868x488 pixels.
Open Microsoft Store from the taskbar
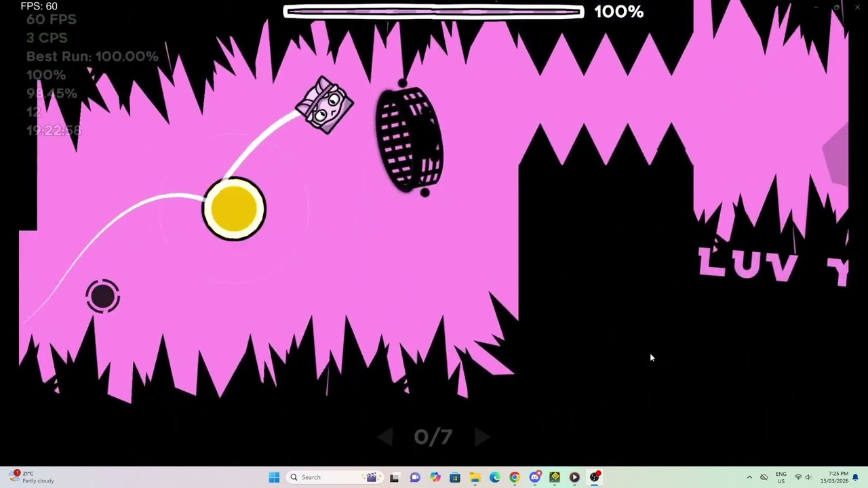coord(455,477)
